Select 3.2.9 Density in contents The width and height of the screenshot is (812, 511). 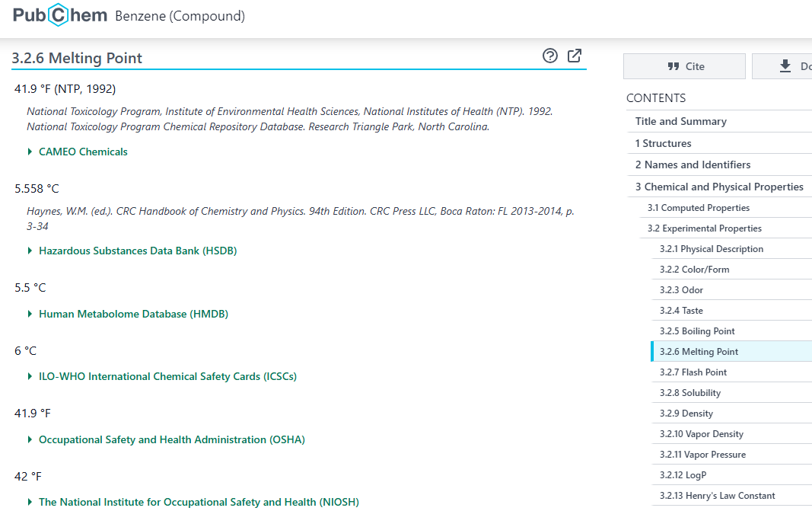coord(686,414)
